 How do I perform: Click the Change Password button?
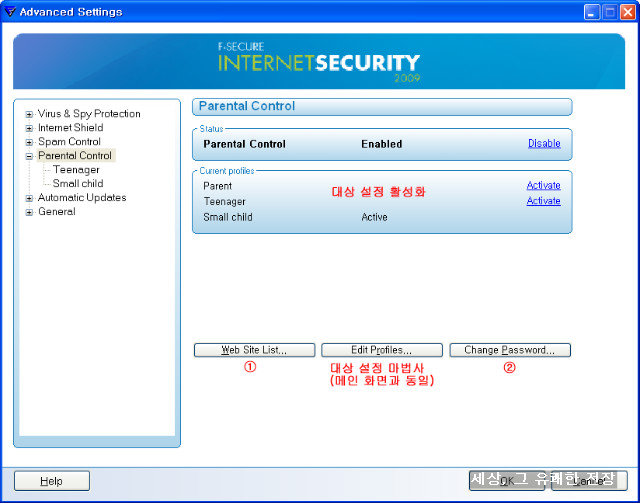510,350
